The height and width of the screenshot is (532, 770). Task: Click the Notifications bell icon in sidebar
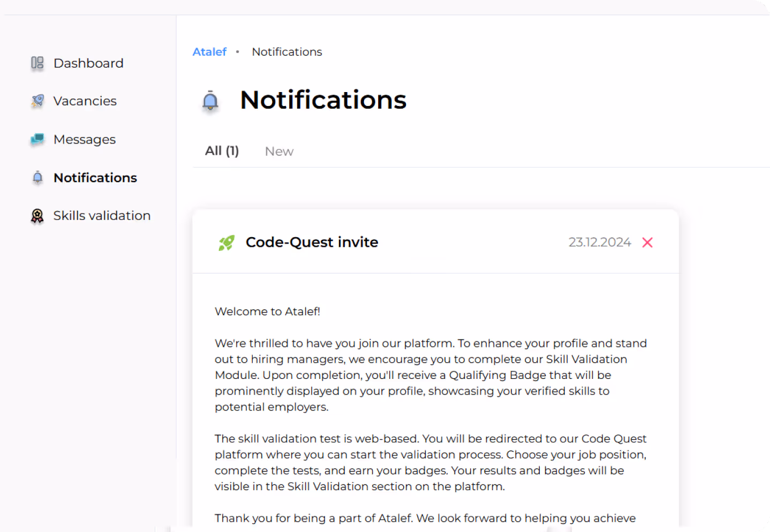(x=36, y=177)
